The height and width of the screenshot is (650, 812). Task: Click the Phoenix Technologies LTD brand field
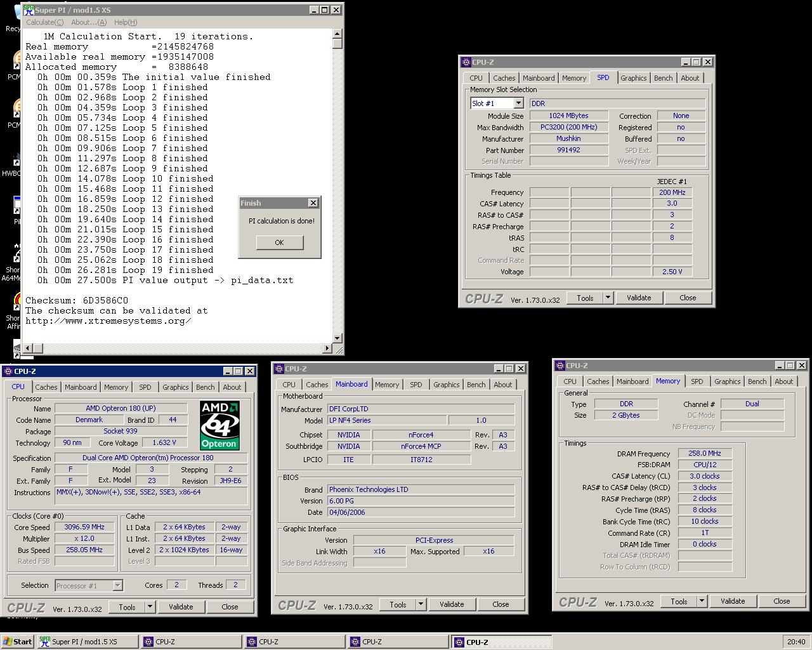tap(421, 489)
